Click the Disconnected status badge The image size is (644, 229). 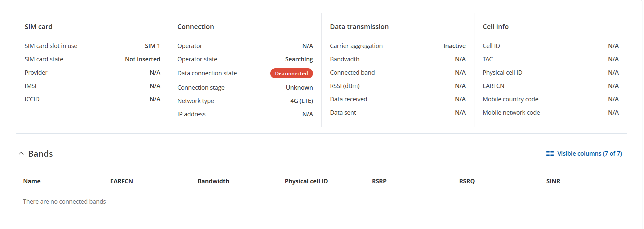tap(291, 73)
